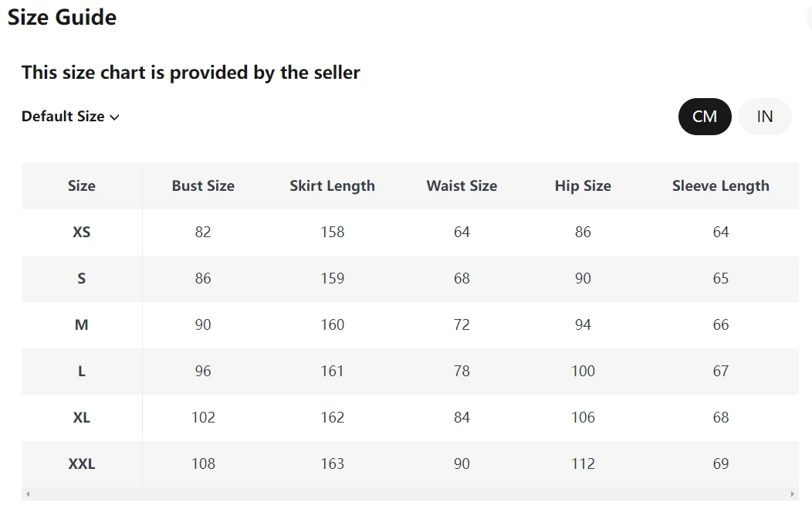Expand the Default Size dropdown
Viewport: 812px width, 506px height.
pyautogui.click(x=70, y=117)
